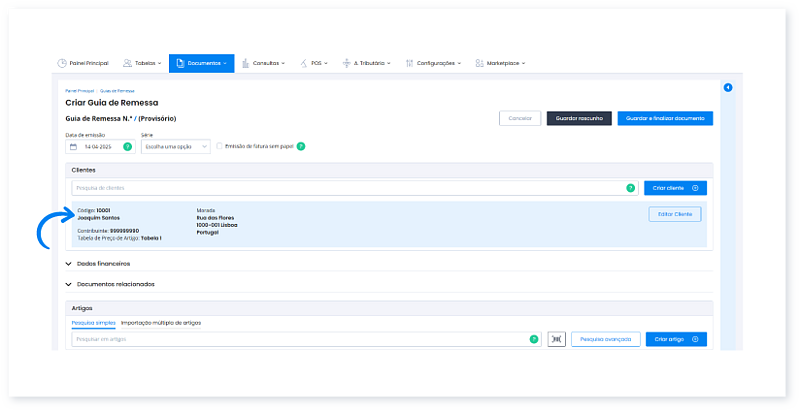Enable Emissão de fatura sem papel checkbox
This screenshot has height=411, width=800.
click(220, 146)
